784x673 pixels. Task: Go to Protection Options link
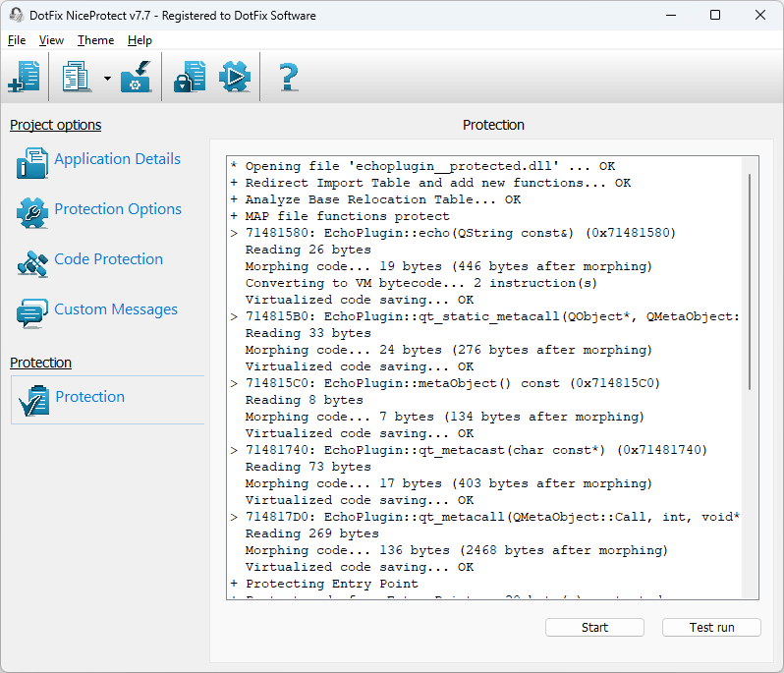click(118, 209)
